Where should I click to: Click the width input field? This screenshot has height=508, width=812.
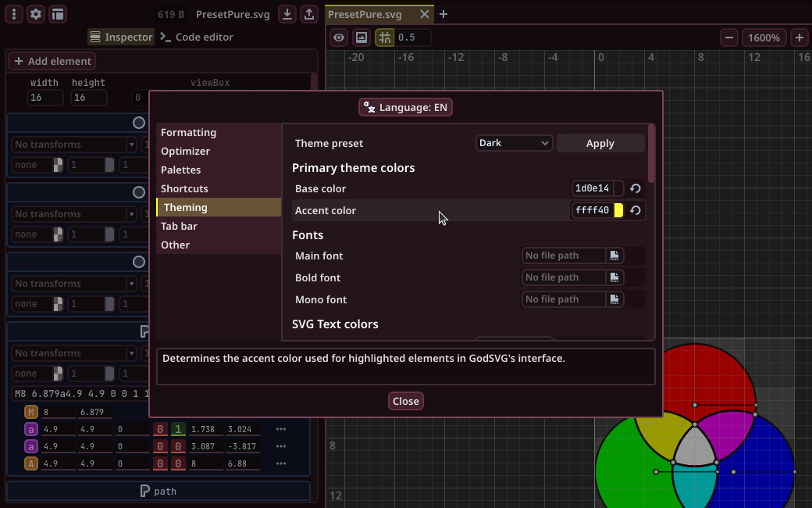[x=45, y=98]
